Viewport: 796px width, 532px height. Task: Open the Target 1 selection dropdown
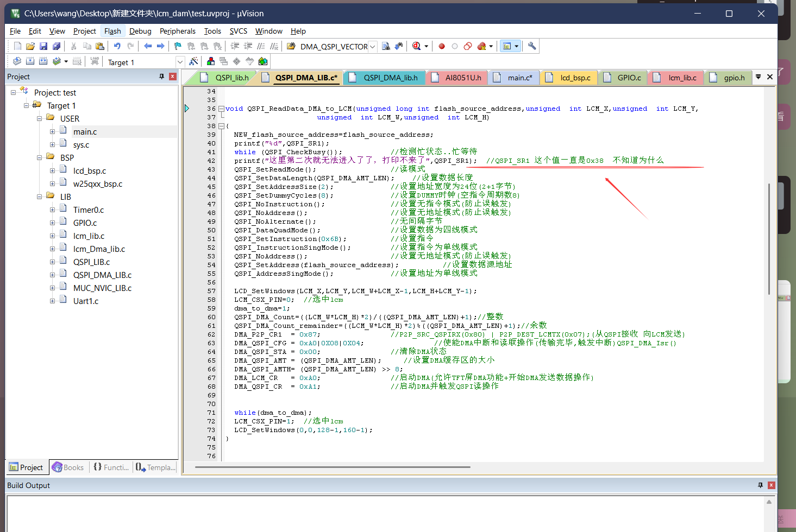coord(180,62)
